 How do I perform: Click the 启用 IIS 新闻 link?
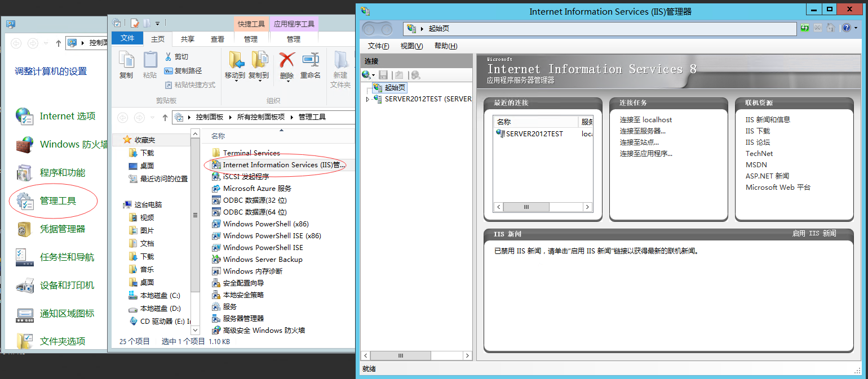point(814,233)
